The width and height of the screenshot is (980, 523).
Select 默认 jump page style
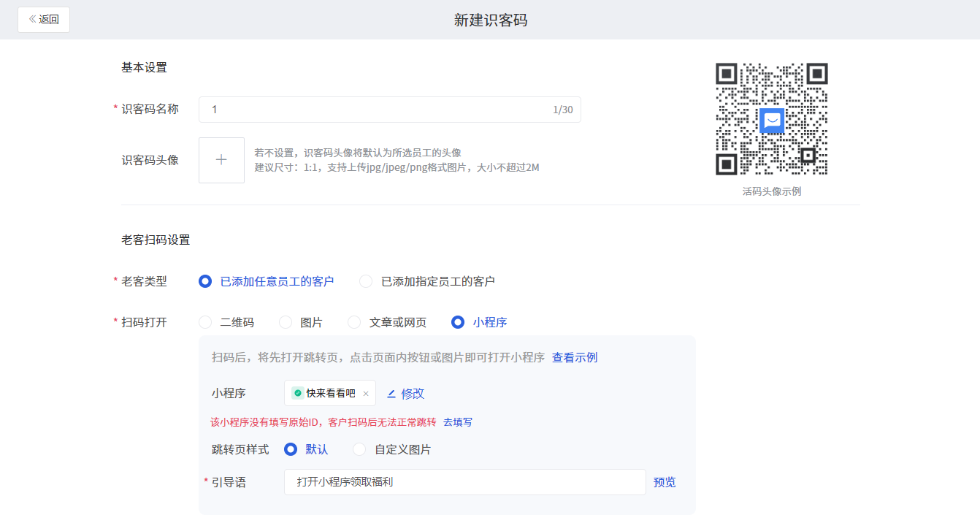point(306,449)
